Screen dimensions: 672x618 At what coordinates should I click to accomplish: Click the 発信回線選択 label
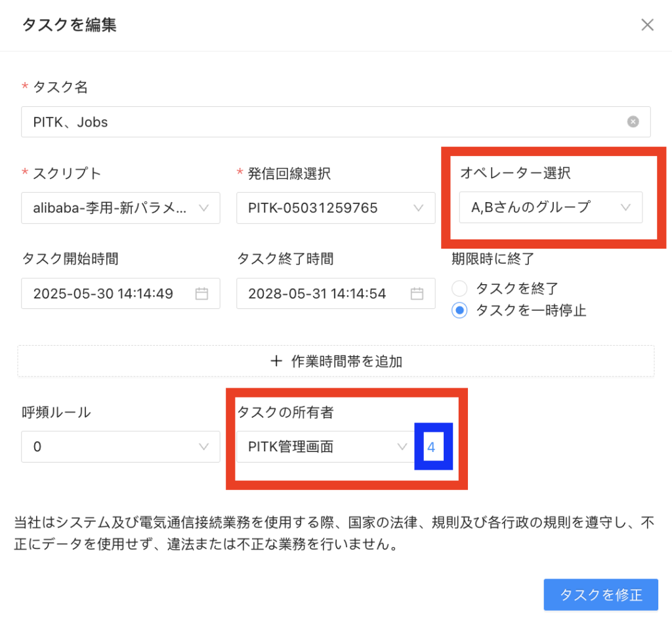[x=289, y=174]
